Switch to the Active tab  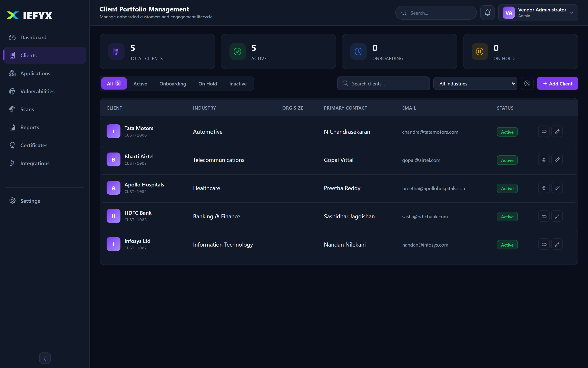point(140,83)
